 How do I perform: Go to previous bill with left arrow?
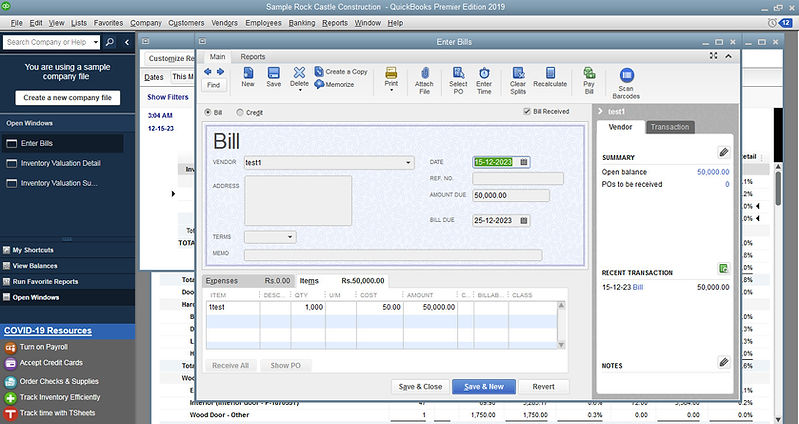(208, 72)
